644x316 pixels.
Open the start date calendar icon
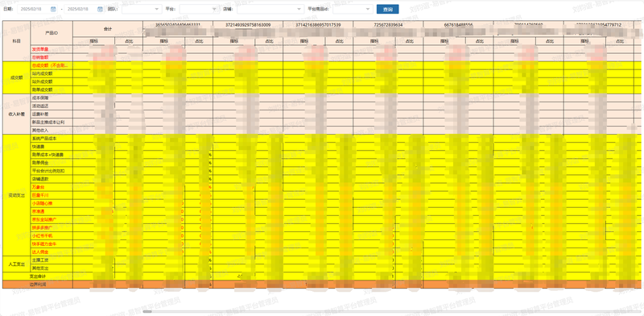[x=53, y=9]
